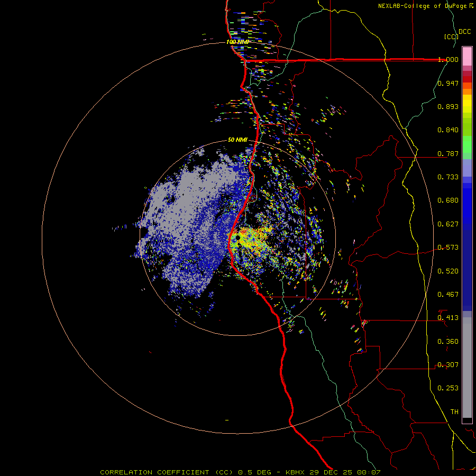Pick the gray color bar segment
The image size is (476, 476).
pos(467,368)
